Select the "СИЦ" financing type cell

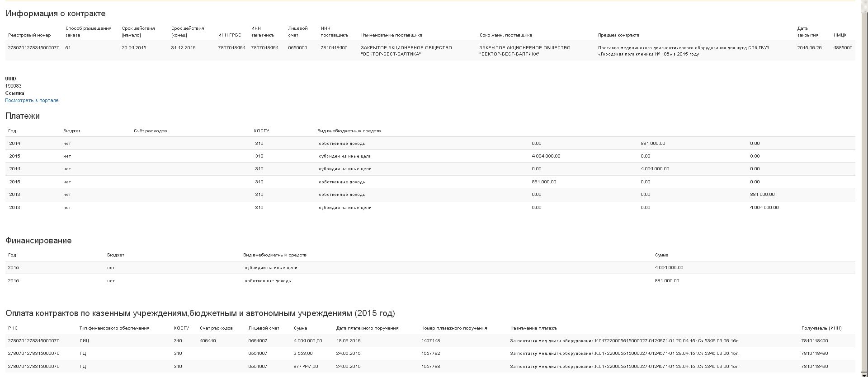tap(85, 340)
